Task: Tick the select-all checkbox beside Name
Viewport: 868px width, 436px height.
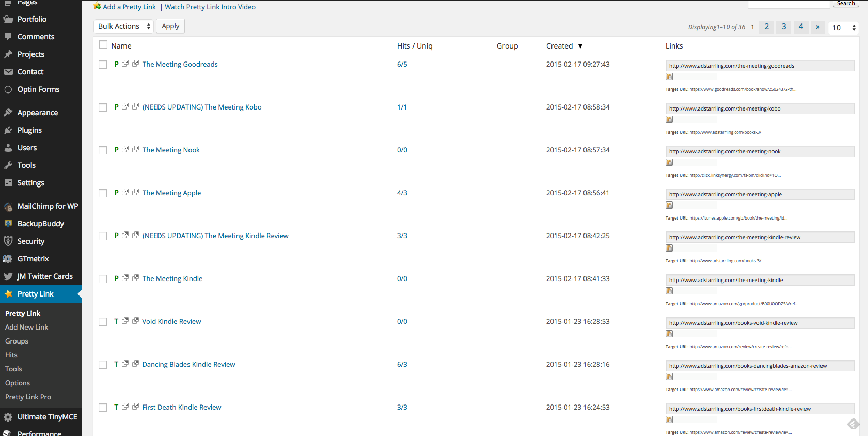Action: 103,45
